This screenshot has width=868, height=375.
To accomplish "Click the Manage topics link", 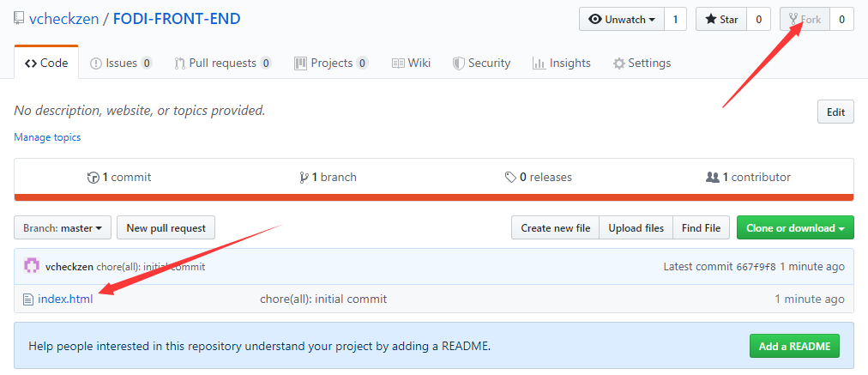I will [x=48, y=136].
